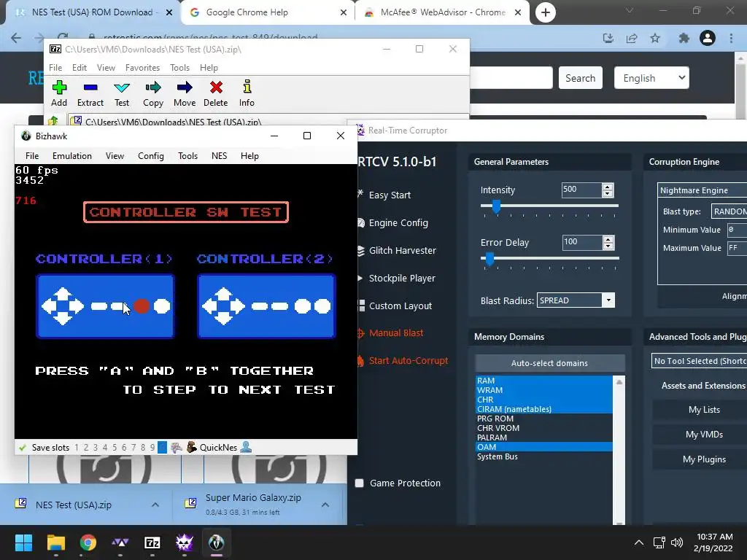Viewport: 747px width, 560px height.
Task: Click the user profile icon in BizHawk status bar
Action: click(x=247, y=447)
